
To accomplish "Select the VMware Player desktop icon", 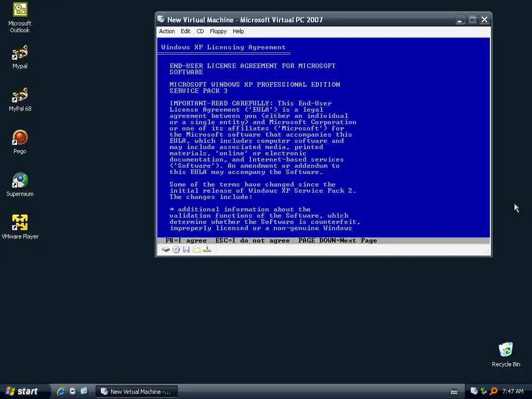I will click(x=20, y=228).
